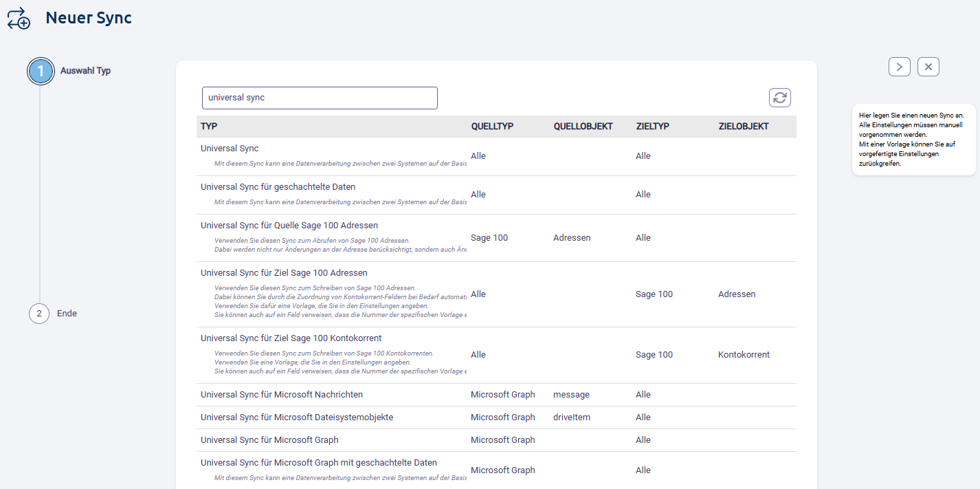Select the Universal Sync row

230,149
